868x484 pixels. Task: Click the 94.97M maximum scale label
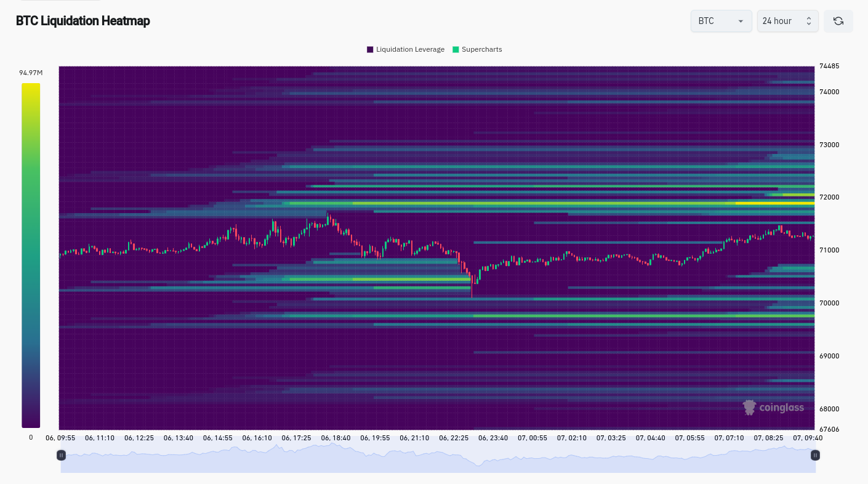tap(30, 73)
